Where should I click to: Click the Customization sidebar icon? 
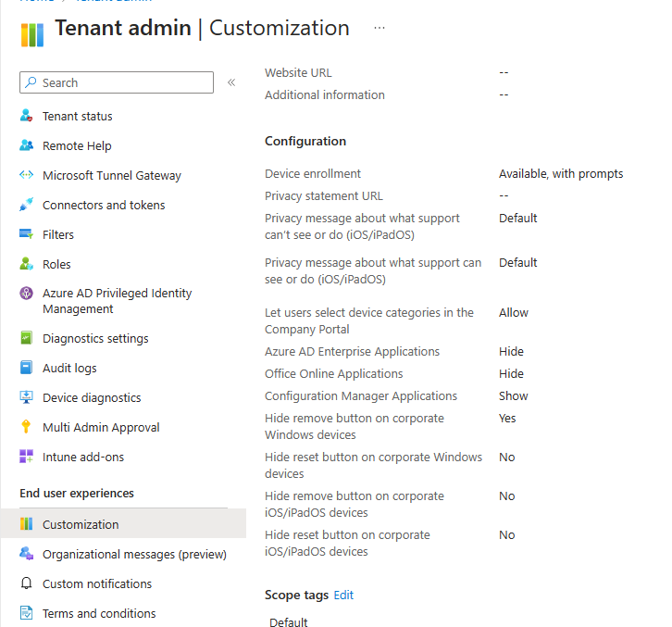26,523
